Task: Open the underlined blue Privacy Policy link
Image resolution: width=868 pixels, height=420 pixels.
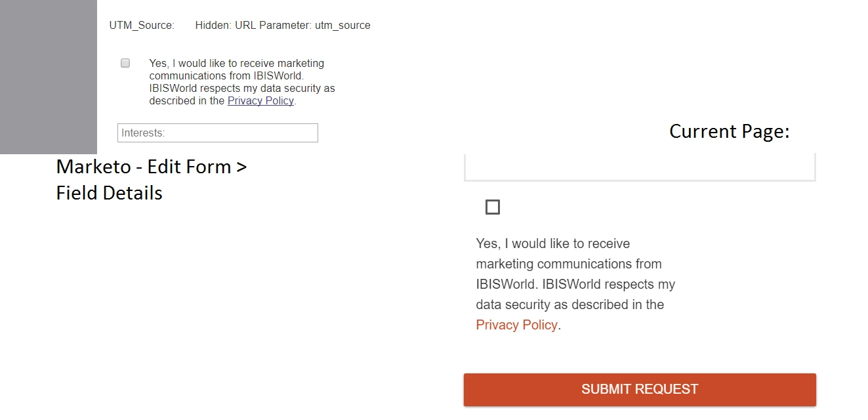Action: (260, 101)
